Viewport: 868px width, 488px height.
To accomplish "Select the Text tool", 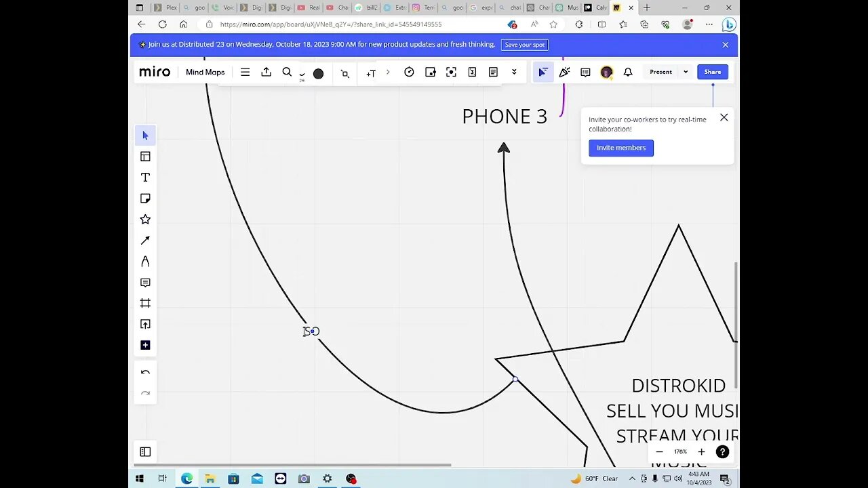I will 145,178.
